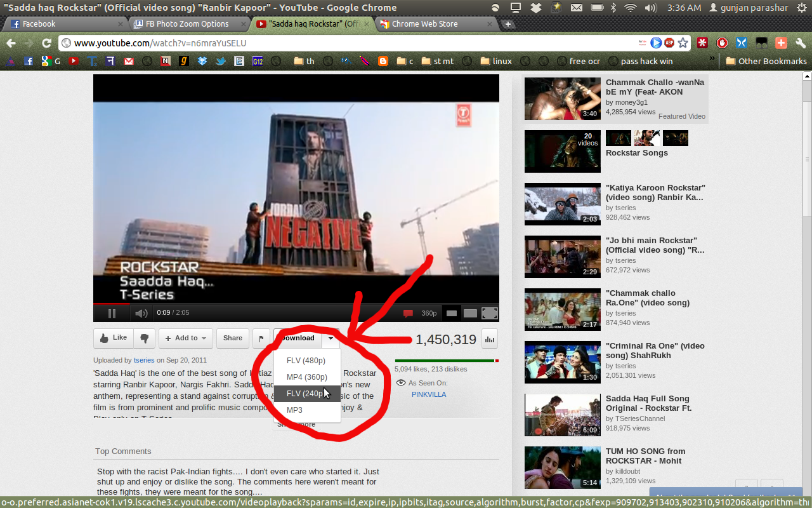Open the Criminal Ra One video link

[x=655, y=351]
